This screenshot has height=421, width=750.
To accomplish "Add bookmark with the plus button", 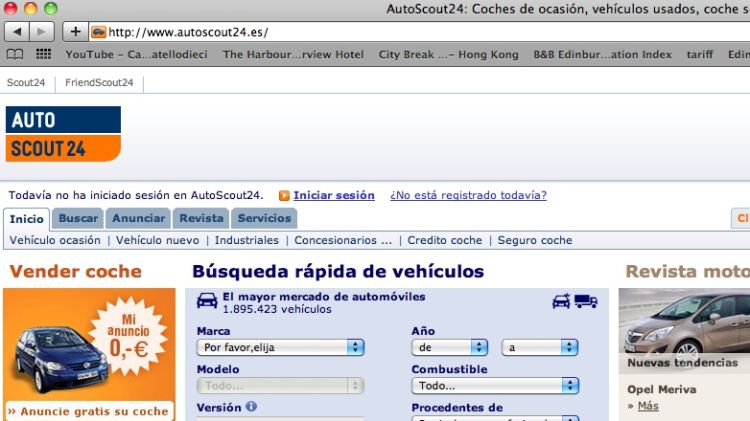I will pyautogui.click(x=75, y=32).
